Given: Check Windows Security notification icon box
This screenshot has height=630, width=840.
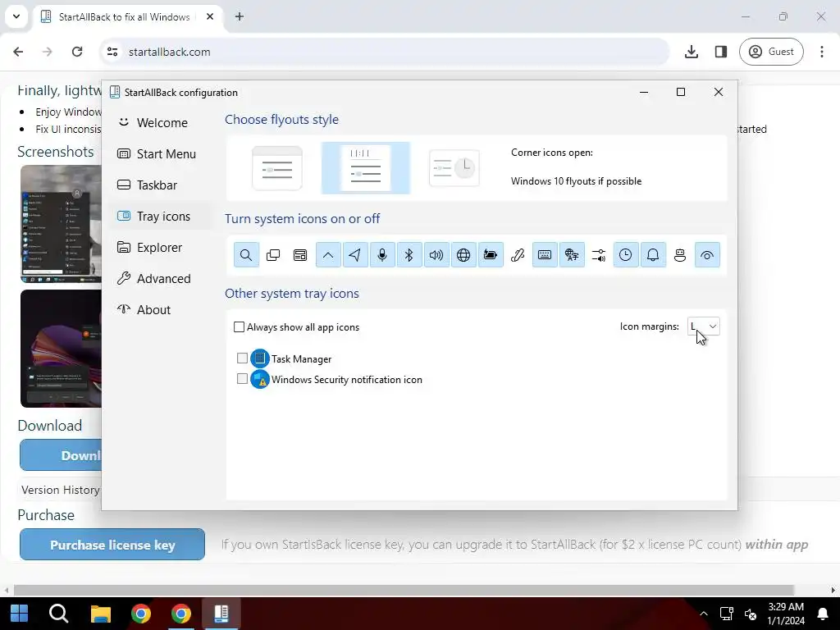Looking at the screenshot, I should coord(242,379).
